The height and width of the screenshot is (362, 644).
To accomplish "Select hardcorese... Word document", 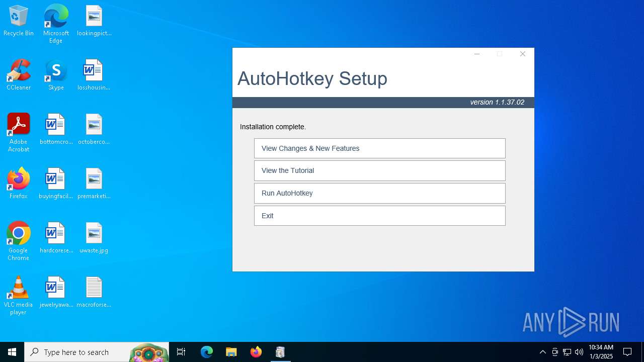I will pos(56,238).
